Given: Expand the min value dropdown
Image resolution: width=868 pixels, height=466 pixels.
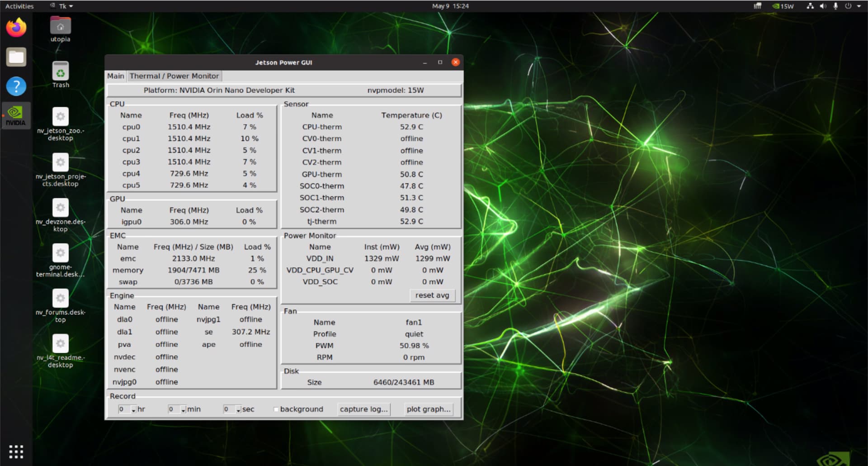Looking at the screenshot, I should [183, 409].
